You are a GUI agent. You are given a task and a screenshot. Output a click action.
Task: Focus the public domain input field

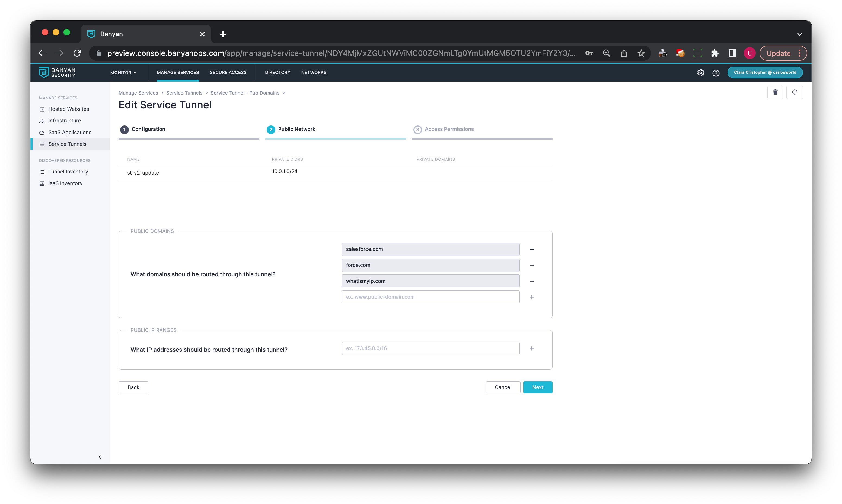430,297
